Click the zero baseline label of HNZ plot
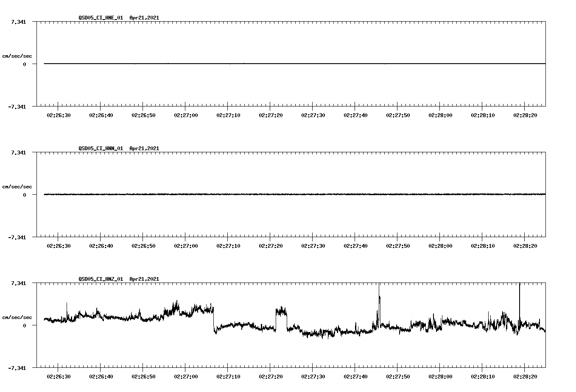Viewport: 576px width, 392px height. point(24,326)
